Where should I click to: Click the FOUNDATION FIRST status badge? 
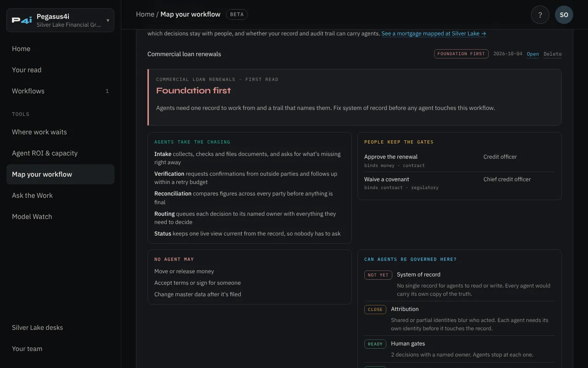pos(461,54)
